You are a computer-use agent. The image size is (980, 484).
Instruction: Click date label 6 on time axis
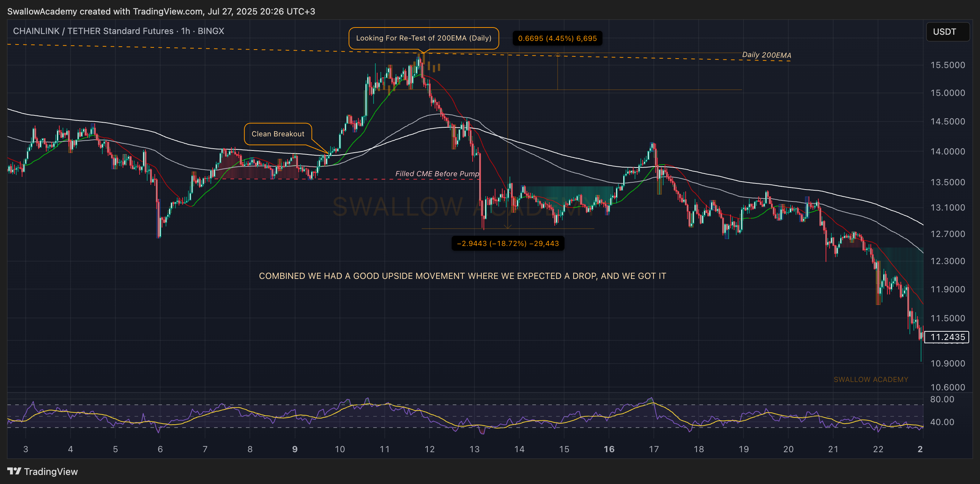tap(160, 449)
